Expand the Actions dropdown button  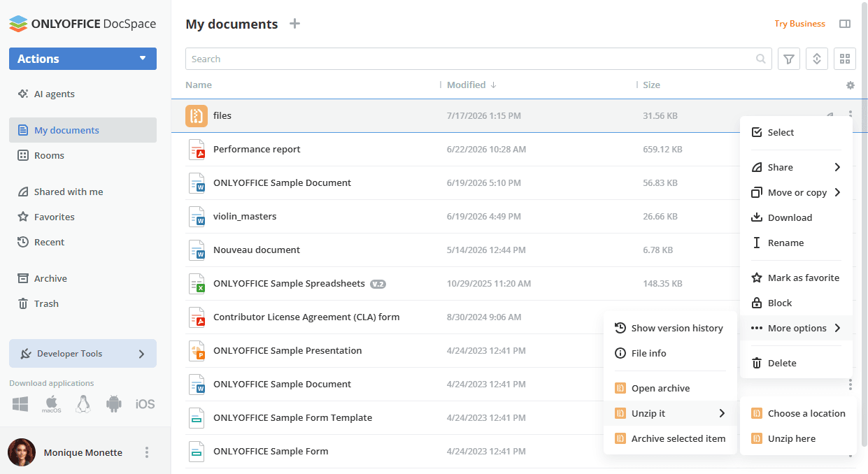(x=83, y=59)
